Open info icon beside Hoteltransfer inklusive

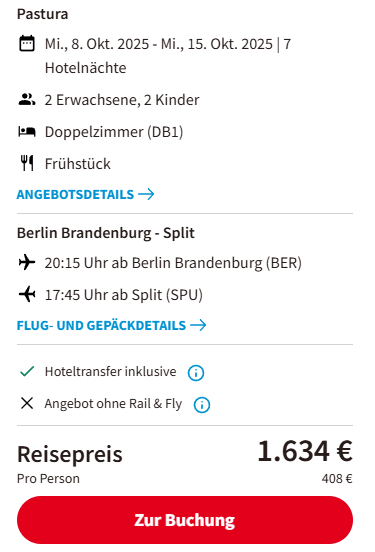pos(196,372)
